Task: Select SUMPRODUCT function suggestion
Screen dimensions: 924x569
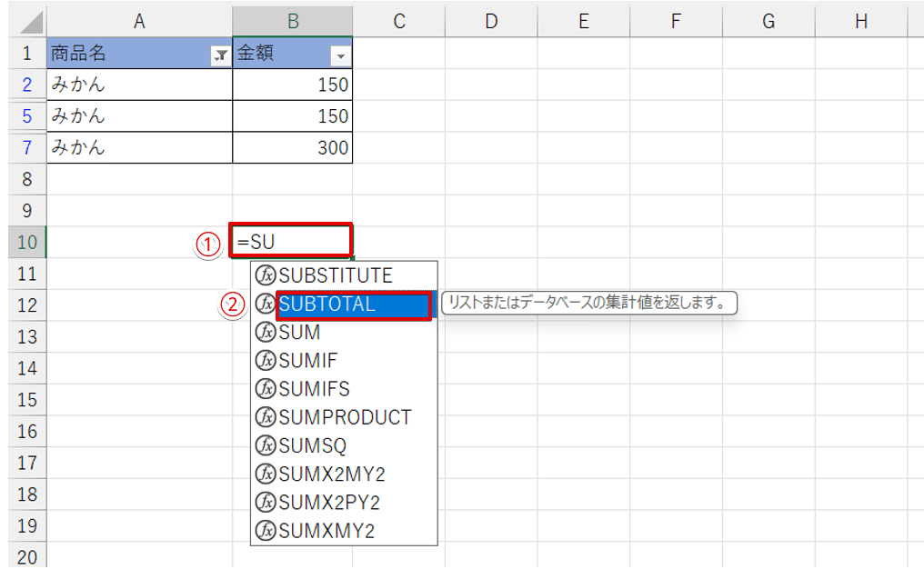Action: click(x=345, y=417)
